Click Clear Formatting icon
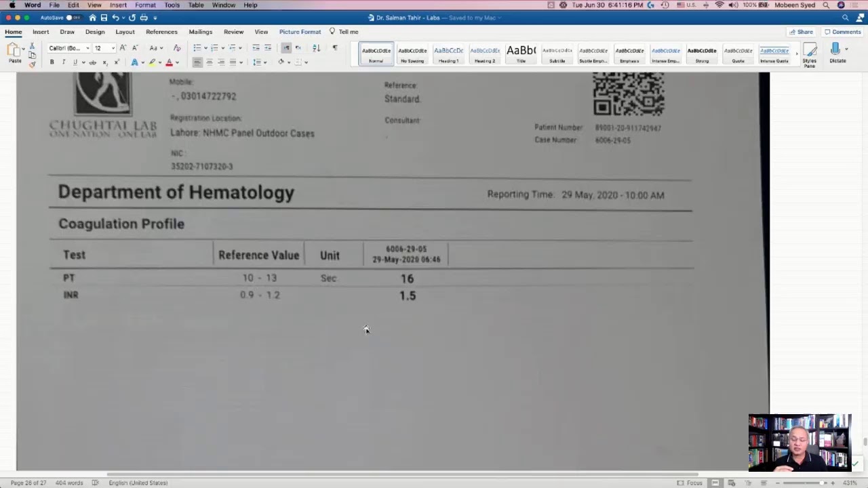Viewport: 868px width, 488px height. tap(177, 48)
